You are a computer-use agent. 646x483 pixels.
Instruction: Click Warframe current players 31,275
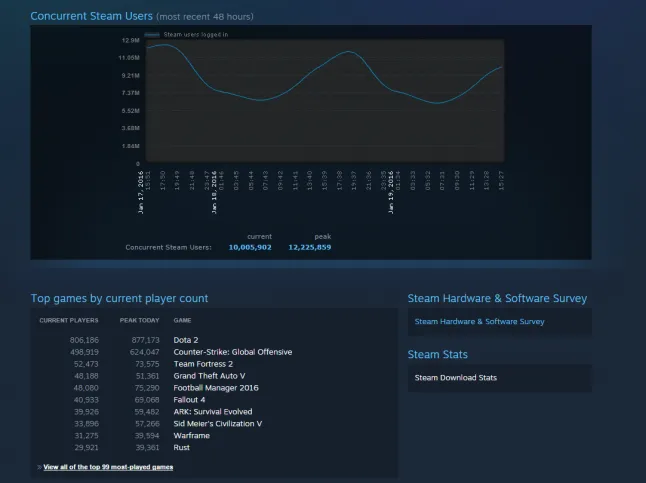coord(86,436)
